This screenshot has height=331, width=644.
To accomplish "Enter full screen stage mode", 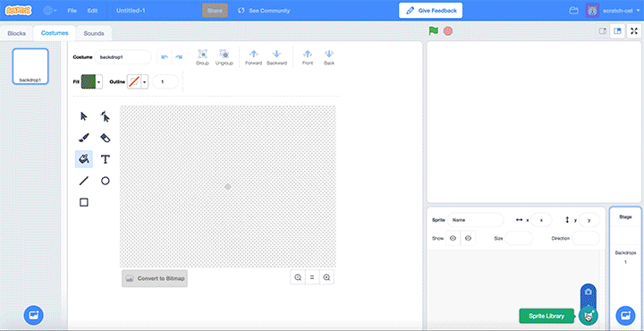I will [634, 30].
